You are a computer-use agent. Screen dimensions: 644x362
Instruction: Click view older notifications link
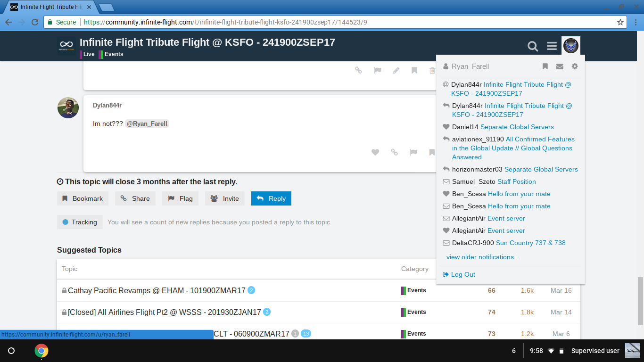point(483,257)
